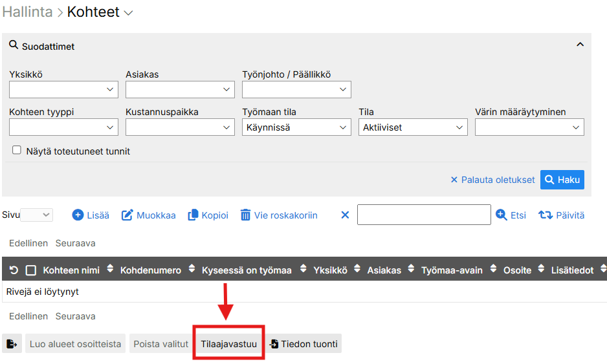Sort by the Kohdenumero column header
The width and height of the screenshot is (607, 364).
coord(150,270)
